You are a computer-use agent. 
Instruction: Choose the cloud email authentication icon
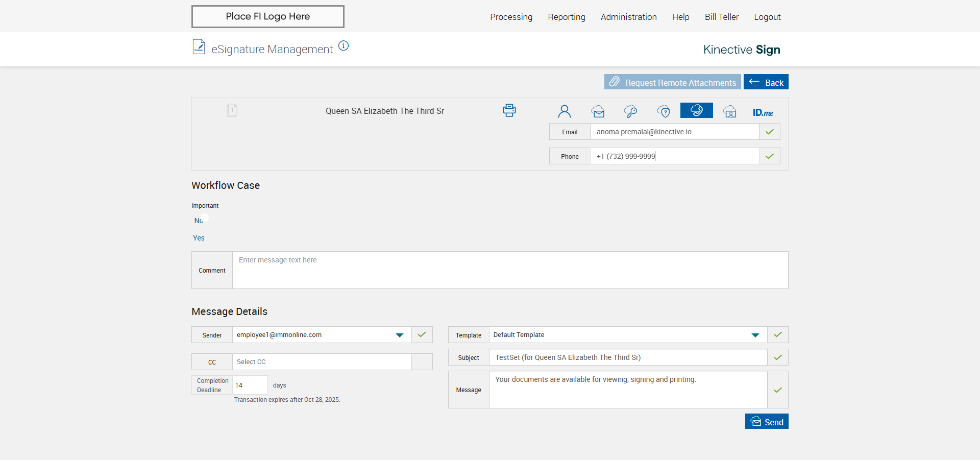(598, 111)
